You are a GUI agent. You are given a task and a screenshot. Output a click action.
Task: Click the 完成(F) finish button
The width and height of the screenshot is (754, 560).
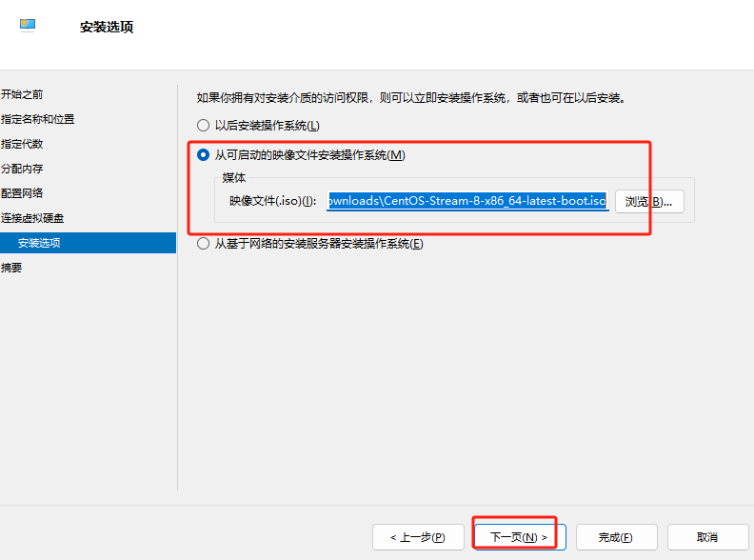click(615, 537)
